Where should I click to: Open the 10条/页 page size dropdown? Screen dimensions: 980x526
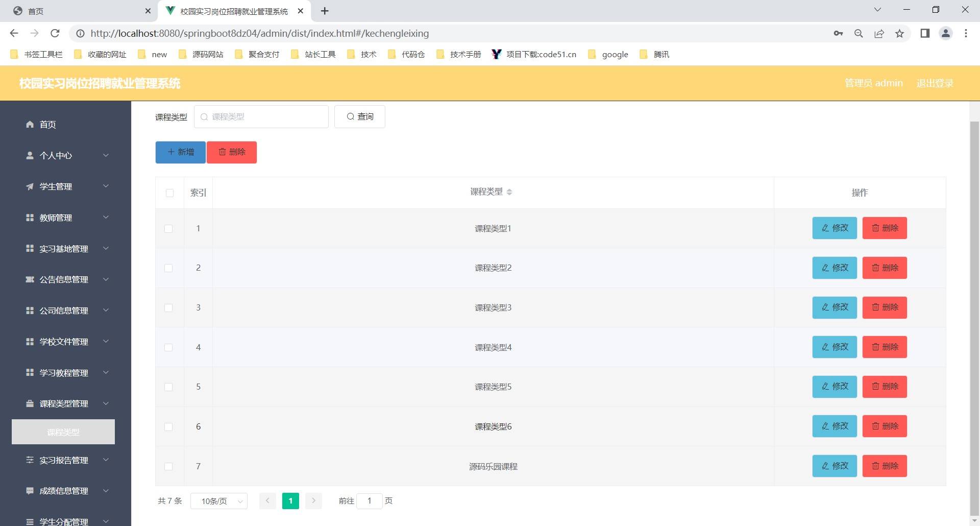point(218,501)
